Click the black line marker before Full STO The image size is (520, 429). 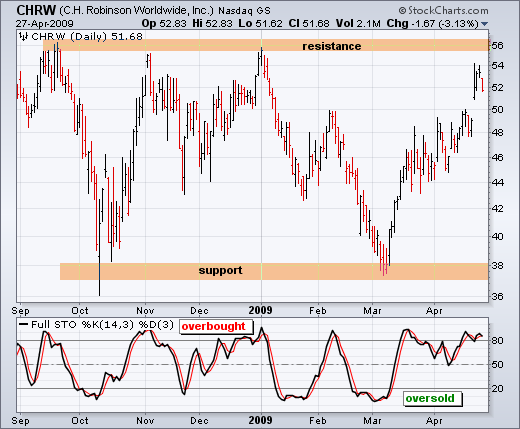(x=23, y=324)
